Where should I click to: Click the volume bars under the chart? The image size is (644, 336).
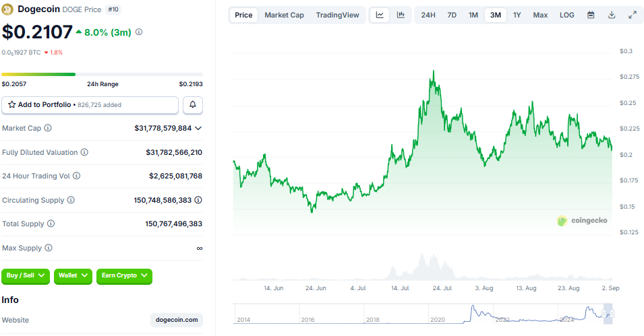pyautogui.click(x=422, y=267)
